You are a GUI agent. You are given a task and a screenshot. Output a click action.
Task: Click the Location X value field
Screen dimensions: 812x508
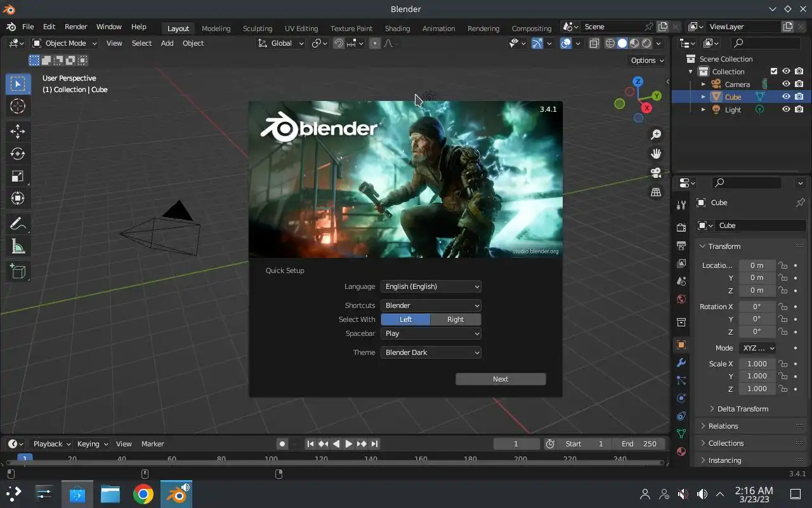click(x=757, y=265)
